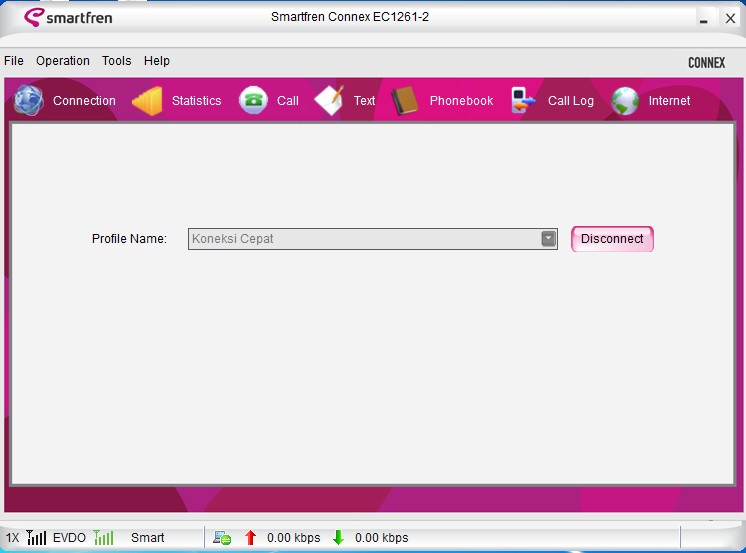The width and height of the screenshot is (746, 553).
Task: Open the File menu
Action: pos(14,61)
